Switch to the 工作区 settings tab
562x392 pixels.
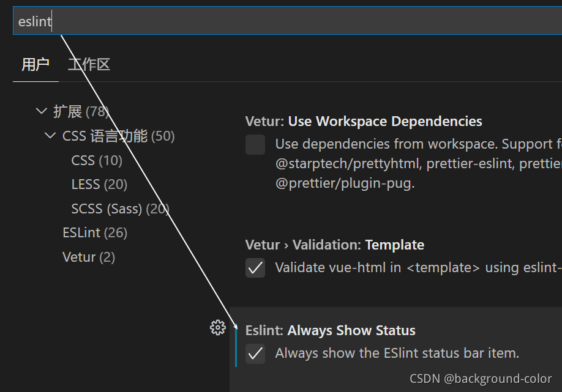coord(88,64)
